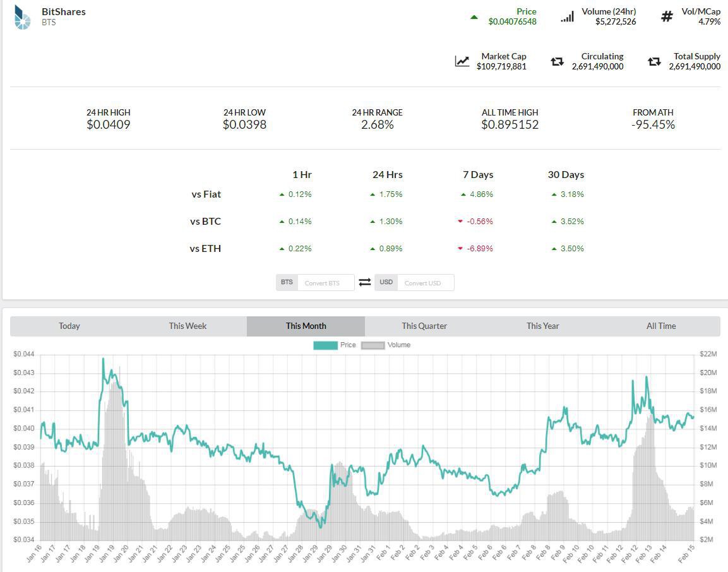This screenshot has height=572, width=728.
Task: Click the price peak on Jan 19
Action: (x=103, y=359)
